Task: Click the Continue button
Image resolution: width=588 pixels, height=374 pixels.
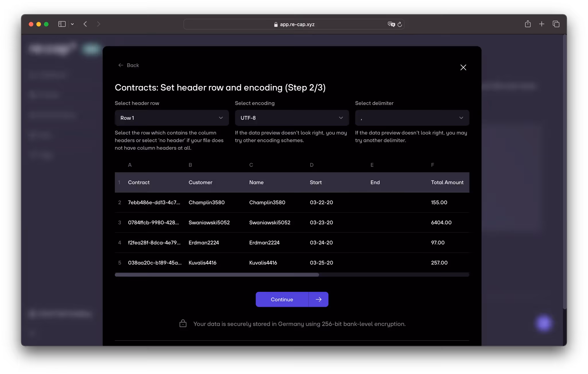Action: point(282,299)
